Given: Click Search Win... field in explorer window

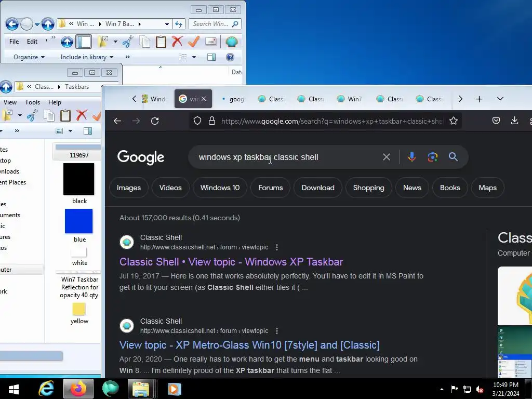Looking at the screenshot, I should 215,24.
